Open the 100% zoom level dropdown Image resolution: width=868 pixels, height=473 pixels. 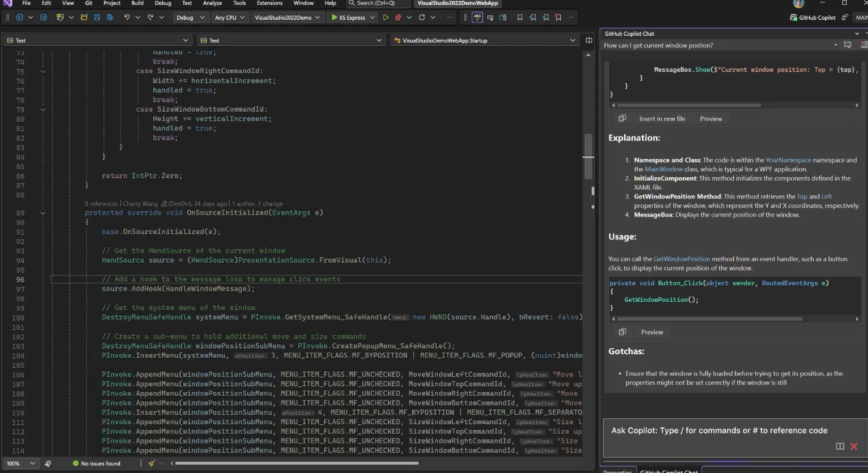[20, 463]
